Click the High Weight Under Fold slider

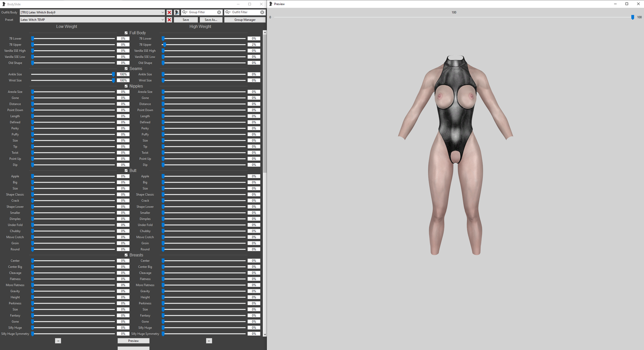coord(204,225)
